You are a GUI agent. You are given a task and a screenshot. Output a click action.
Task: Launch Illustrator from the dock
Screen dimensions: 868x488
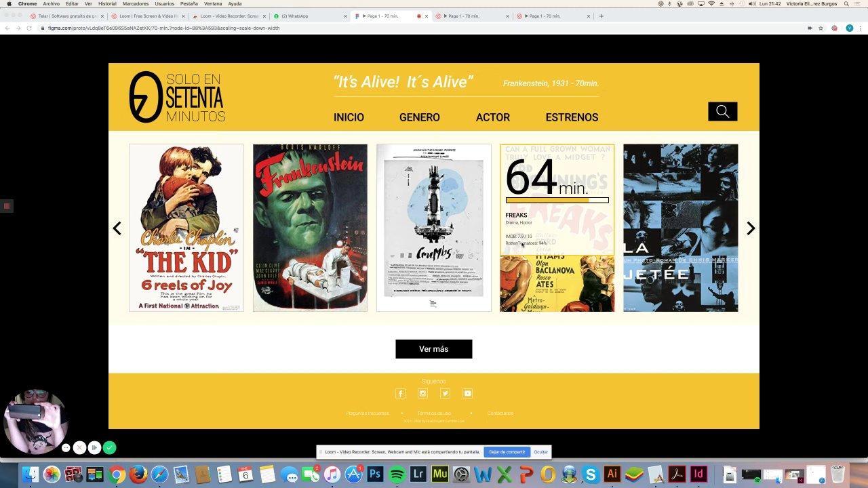[x=612, y=474]
